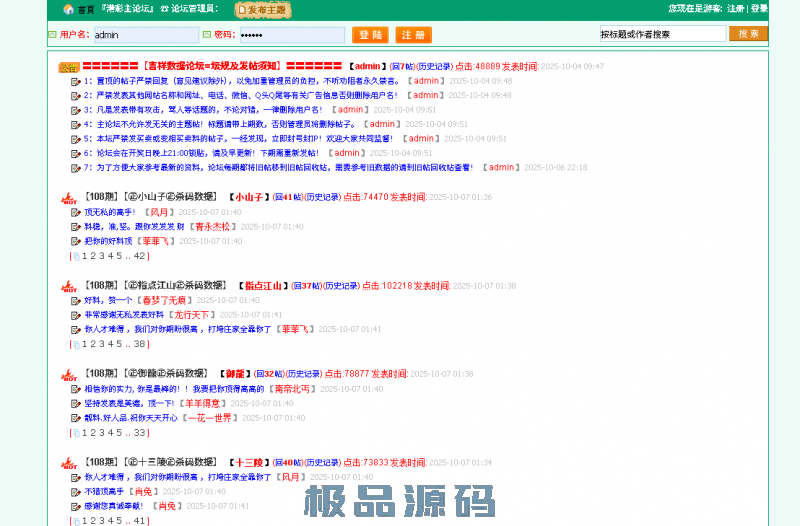
Task: Go to page 38 of 指点江山 thread
Action: 139,344
